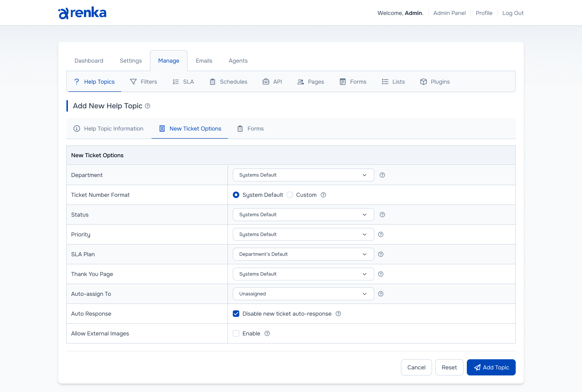Click the Cancel button
This screenshot has width=582, height=392.
pyautogui.click(x=416, y=367)
